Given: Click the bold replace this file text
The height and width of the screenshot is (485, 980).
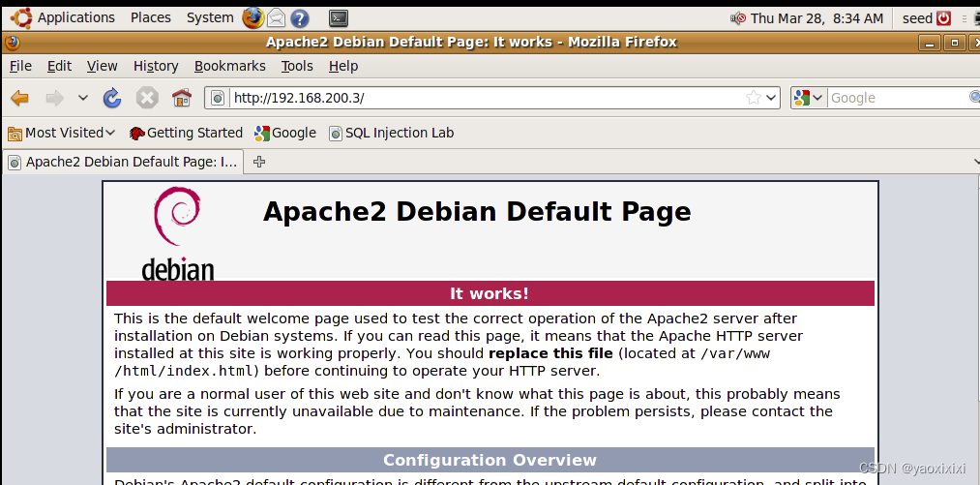Looking at the screenshot, I should [x=550, y=353].
